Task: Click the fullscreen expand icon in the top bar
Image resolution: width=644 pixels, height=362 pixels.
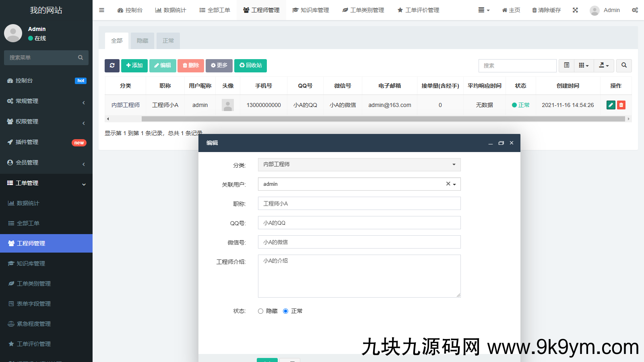Action: (575, 10)
